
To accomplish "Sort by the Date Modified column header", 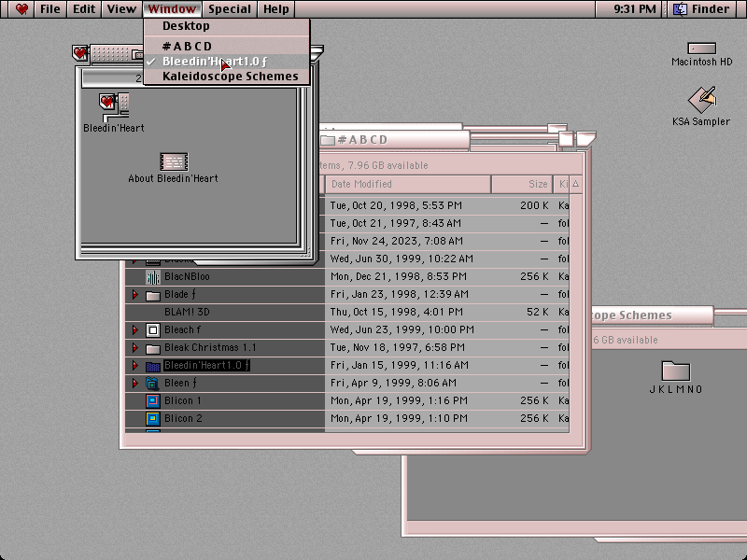I will (x=408, y=184).
